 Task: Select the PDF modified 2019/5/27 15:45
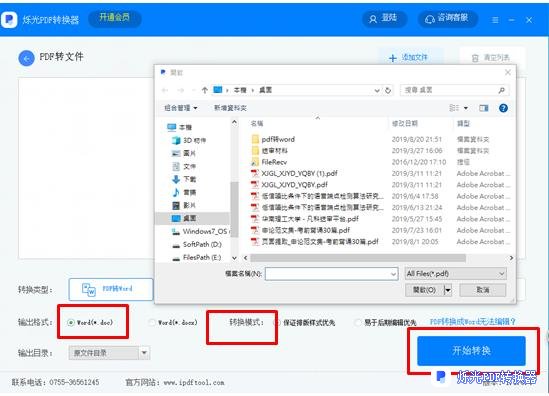(305, 219)
